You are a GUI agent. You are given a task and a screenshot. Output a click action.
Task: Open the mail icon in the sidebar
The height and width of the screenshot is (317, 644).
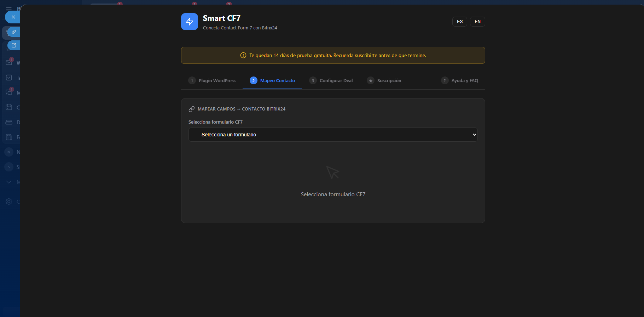(9, 63)
